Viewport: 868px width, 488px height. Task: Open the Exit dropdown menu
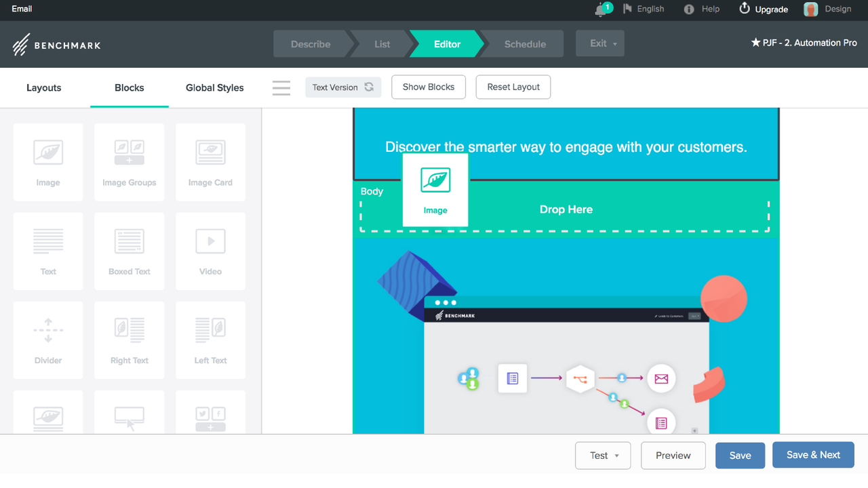click(x=599, y=43)
